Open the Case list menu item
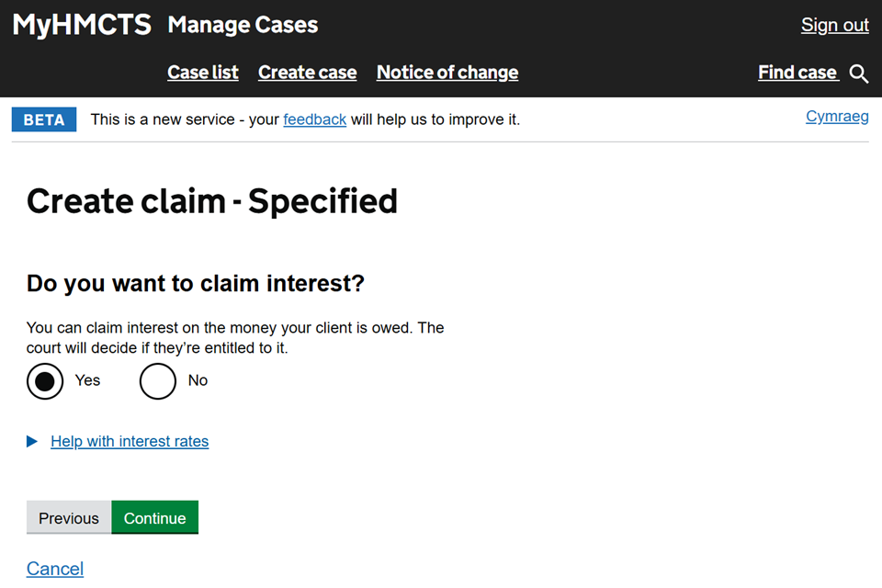This screenshot has height=588, width=882. pyautogui.click(x=203, y=73)
